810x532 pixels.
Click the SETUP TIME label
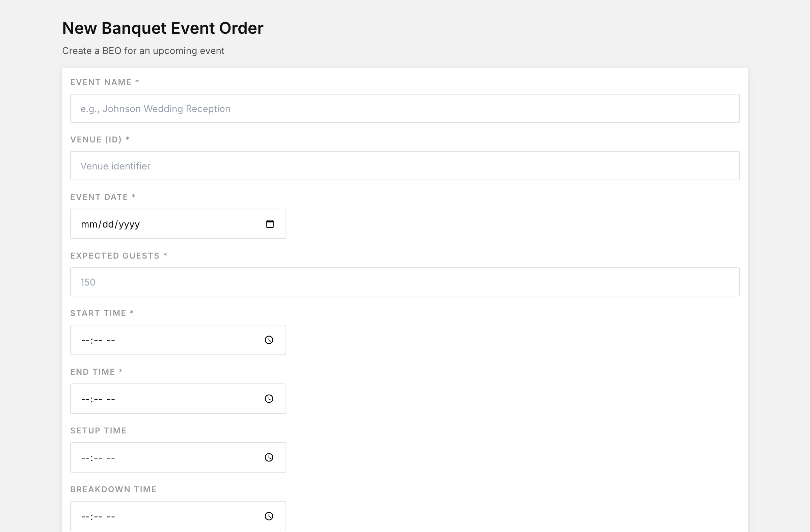click(98, 431)
